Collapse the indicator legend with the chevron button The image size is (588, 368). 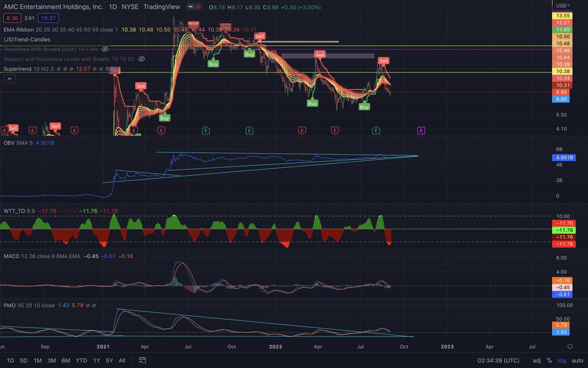click(10, 79)
